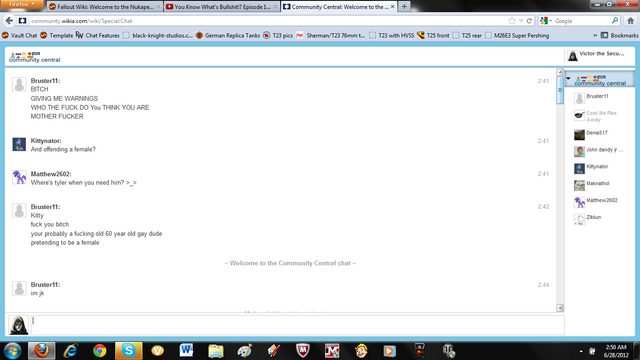Open the T25 rear bookmark
640x360 pixels.
coord(467,36)
